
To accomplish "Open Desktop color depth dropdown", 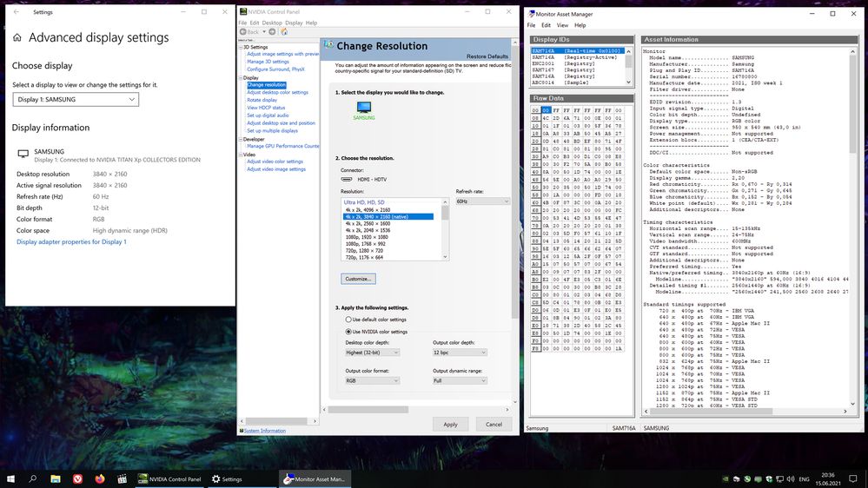I will [x=372, y=353].
